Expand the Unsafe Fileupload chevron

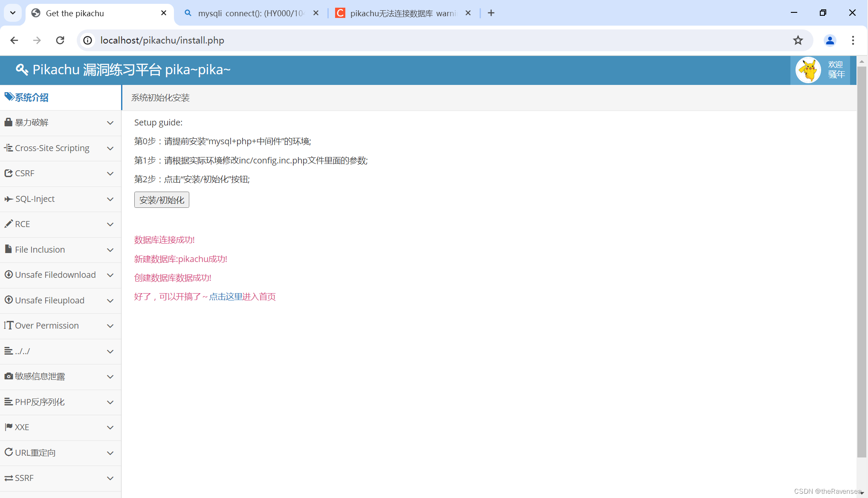tap(110, 301)
